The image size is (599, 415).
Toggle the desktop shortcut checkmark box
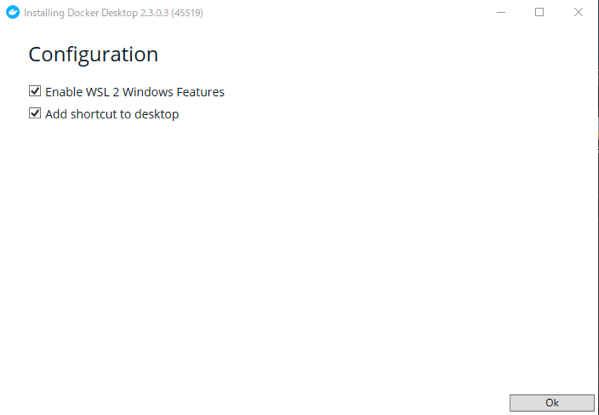point(35,113)
